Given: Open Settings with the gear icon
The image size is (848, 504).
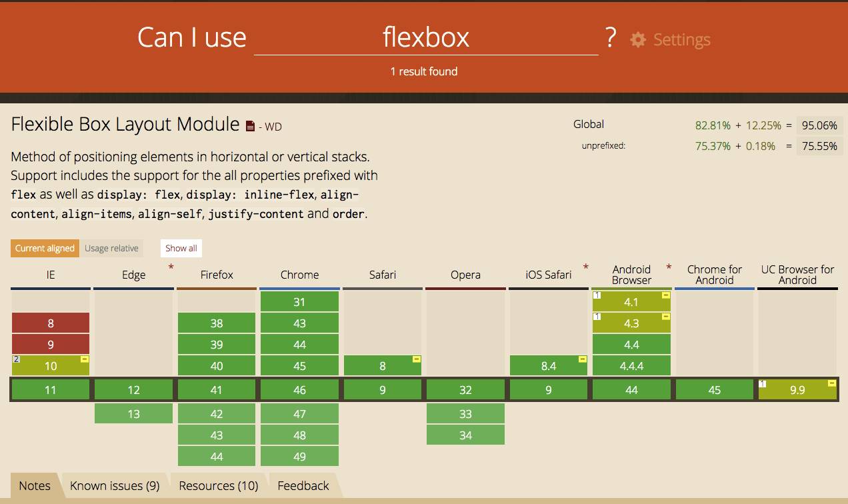Looking at the screenshot, I should tap(638, 40).
